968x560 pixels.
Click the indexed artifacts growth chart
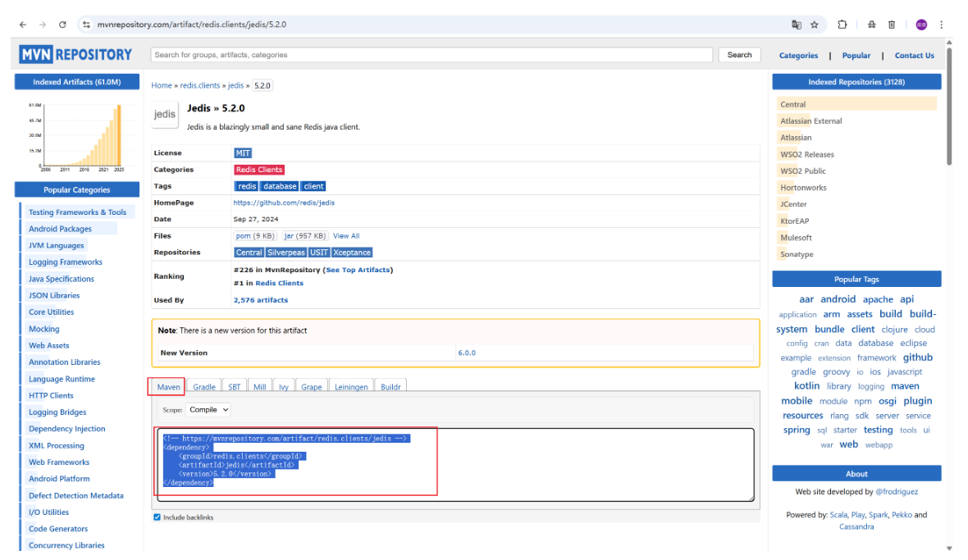[x=76, y=136]
